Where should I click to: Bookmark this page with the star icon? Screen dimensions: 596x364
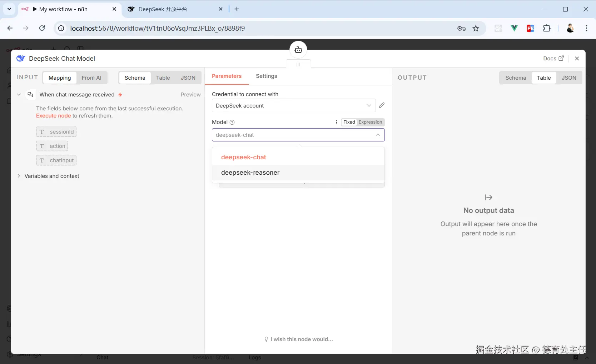pyautogui.click(x=476, y=28)
